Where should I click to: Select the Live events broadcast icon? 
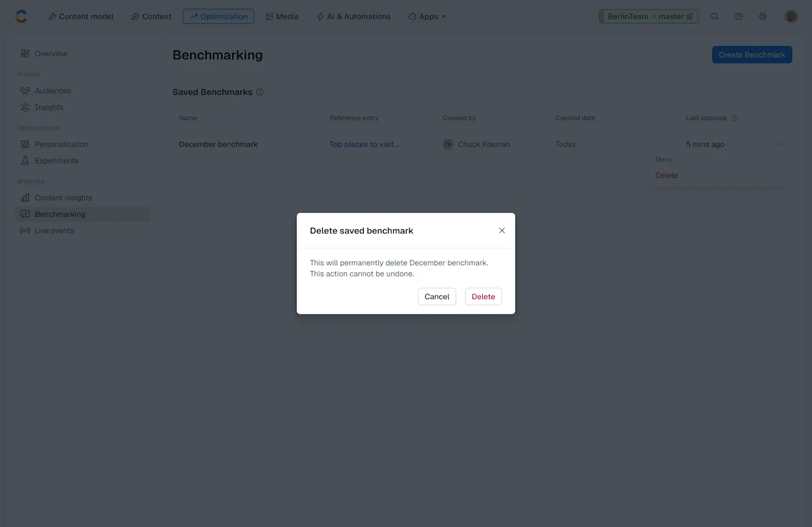pyautogui.click(x=24, y=230)
